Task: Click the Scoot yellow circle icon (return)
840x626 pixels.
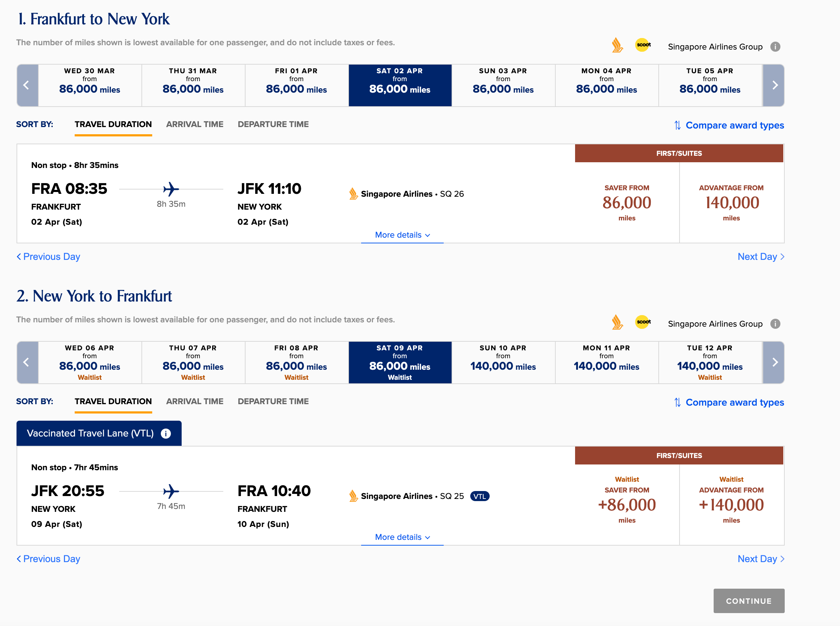Action: (x=643, y=322)
